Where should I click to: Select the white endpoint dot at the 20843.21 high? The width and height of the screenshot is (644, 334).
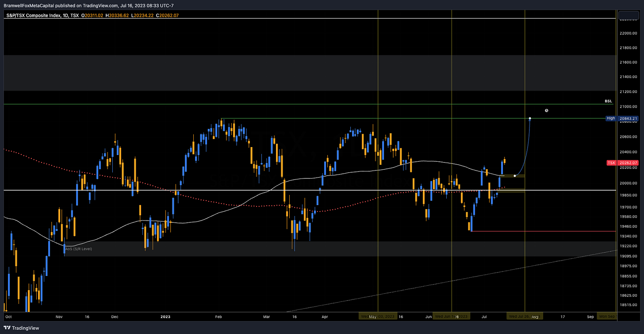coord(530,119)
